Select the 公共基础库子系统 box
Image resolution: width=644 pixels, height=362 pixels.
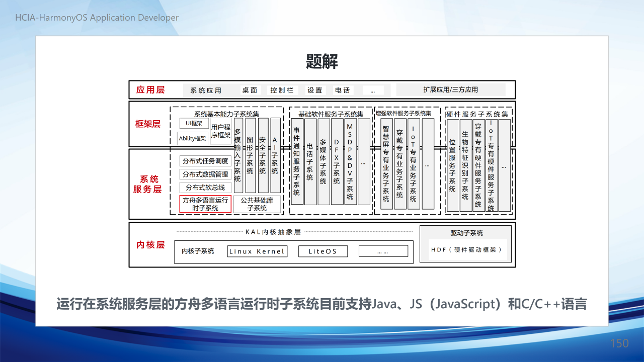[257, 204]
